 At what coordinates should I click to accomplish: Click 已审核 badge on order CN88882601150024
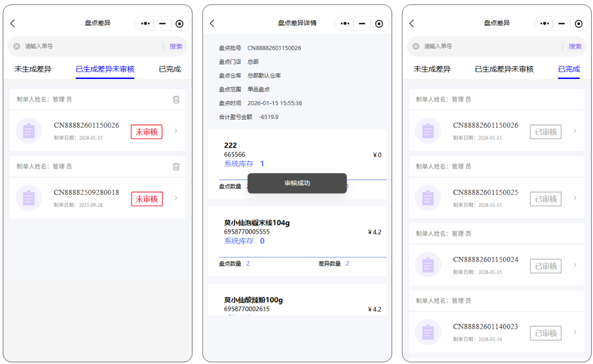coord(545,266)
